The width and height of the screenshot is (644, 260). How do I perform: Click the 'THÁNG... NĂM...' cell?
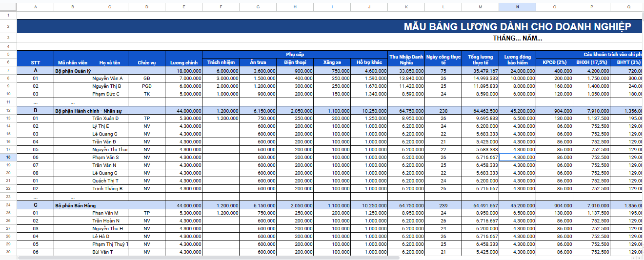(x=518, y=38)
